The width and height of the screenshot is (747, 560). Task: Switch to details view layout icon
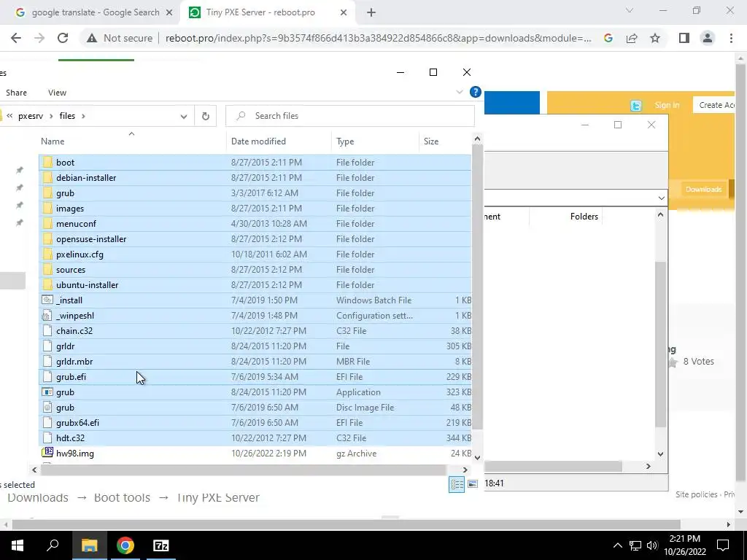(457, 484)
